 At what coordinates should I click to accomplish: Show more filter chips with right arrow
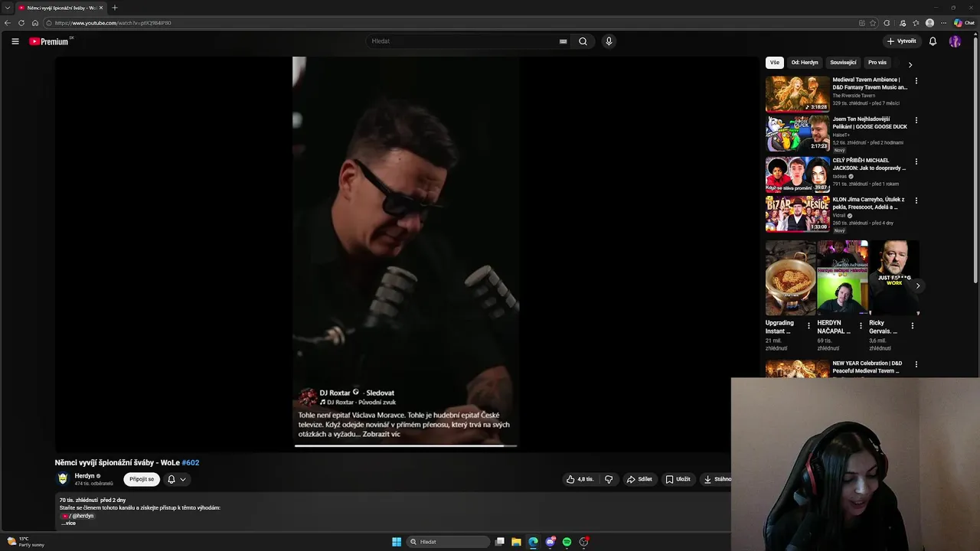(x=910, y=64)
